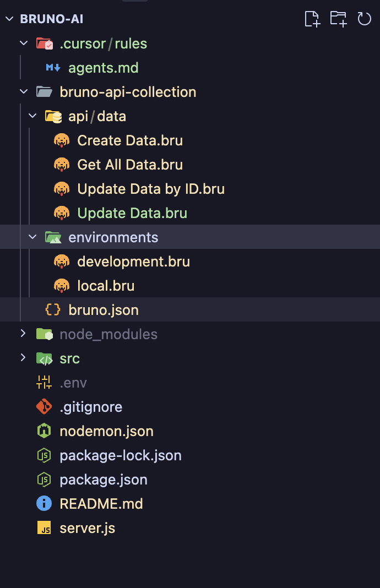Click the git icon beside .gitignore

point(44,407)
